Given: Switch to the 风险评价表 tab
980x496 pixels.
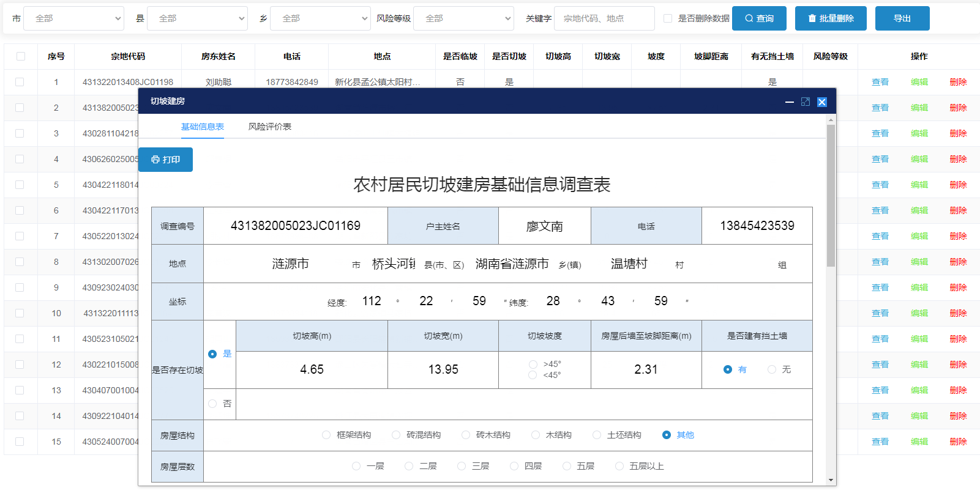Looking at the screenshot, I should tap(269, 127).
